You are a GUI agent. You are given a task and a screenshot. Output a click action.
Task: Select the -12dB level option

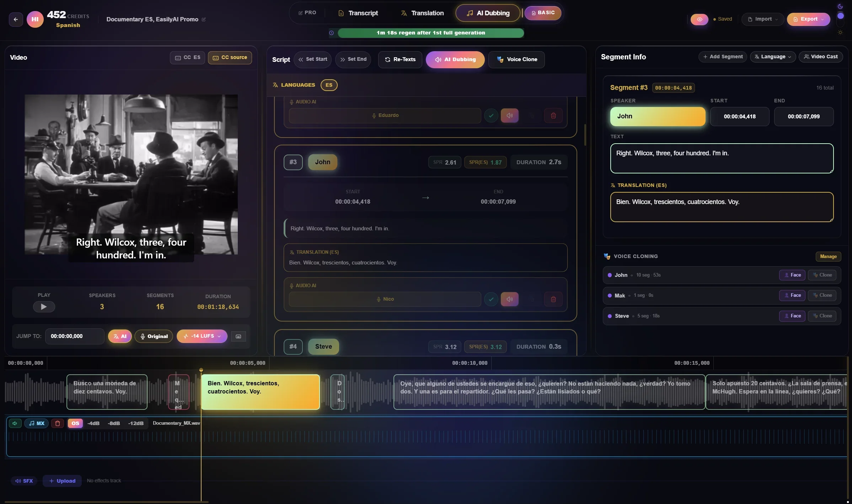(x=136, y=423)
